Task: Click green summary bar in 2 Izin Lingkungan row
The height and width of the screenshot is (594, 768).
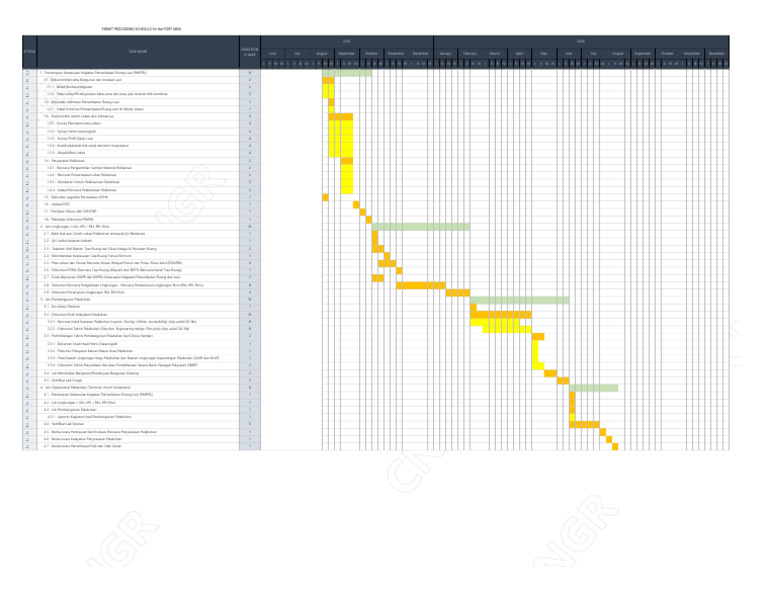Action: pyautogui.click(x=421, y=227)
